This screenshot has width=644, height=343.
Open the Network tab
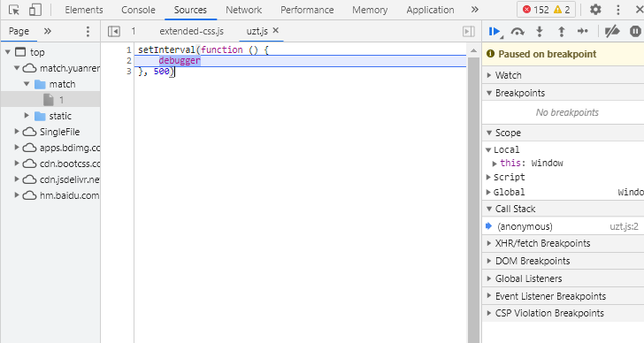point(243,10)
